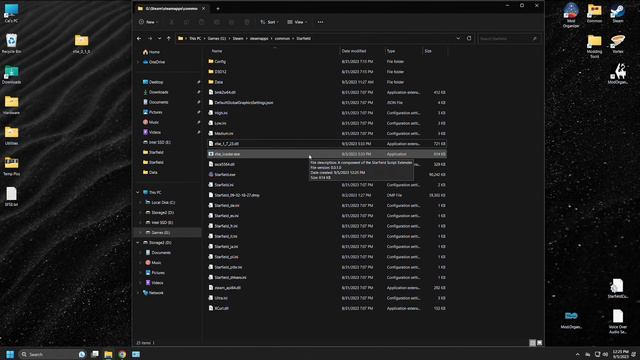Expand the Network tree node
Viewport: 640px width, 360px height.
tap(138, 293)
